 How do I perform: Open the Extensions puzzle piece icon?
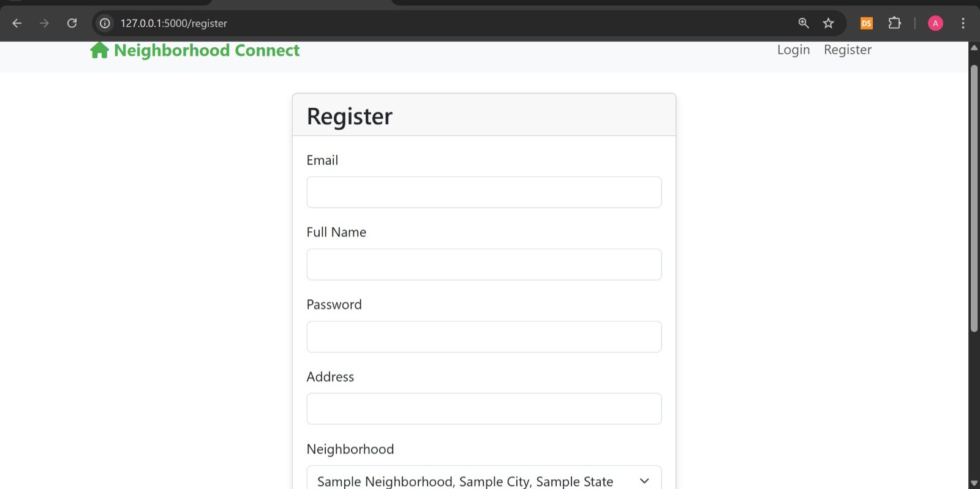[895, 23]
